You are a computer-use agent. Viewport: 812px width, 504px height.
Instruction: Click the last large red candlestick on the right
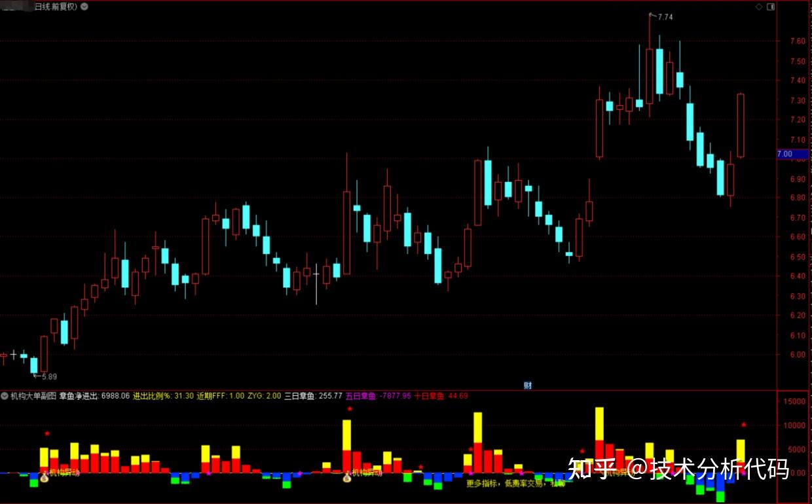tap(741, 125)
